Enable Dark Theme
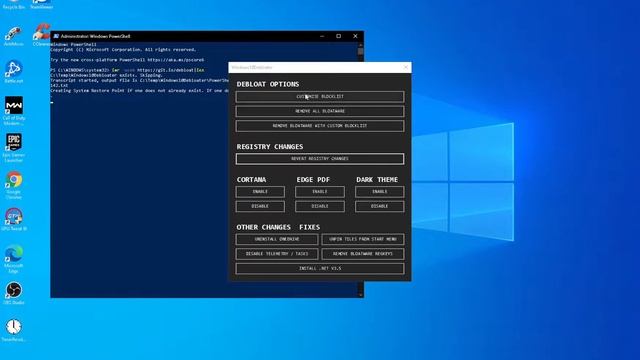Viewport: 640px width, 360px height. point(380,192)
